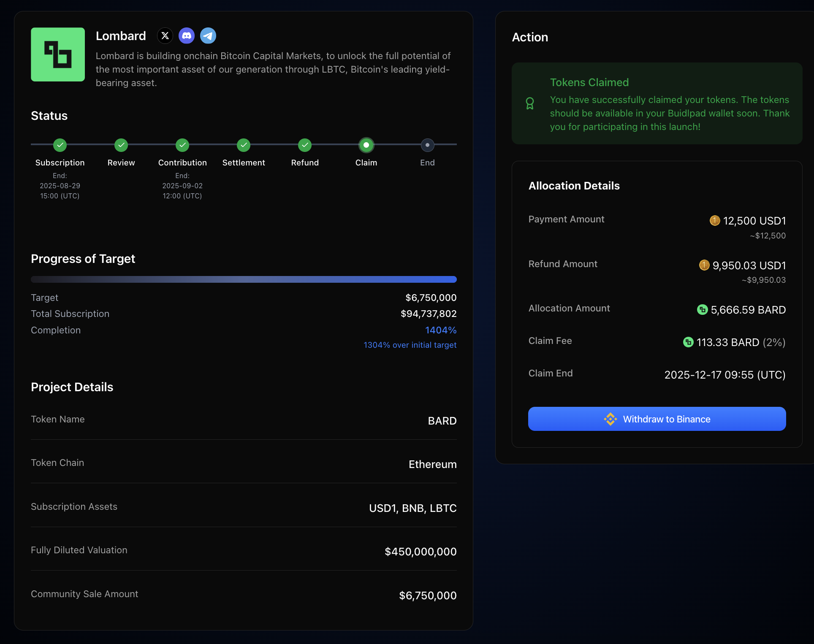
Task: Click the award ribbon icon in Tokens Claimed
Action: pos(530,103)
